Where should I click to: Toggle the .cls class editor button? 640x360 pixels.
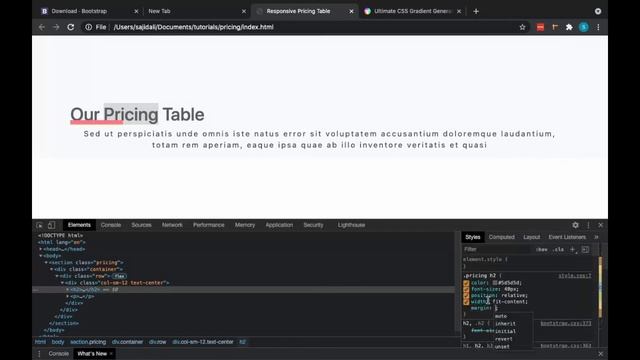(x=558, y=249)
